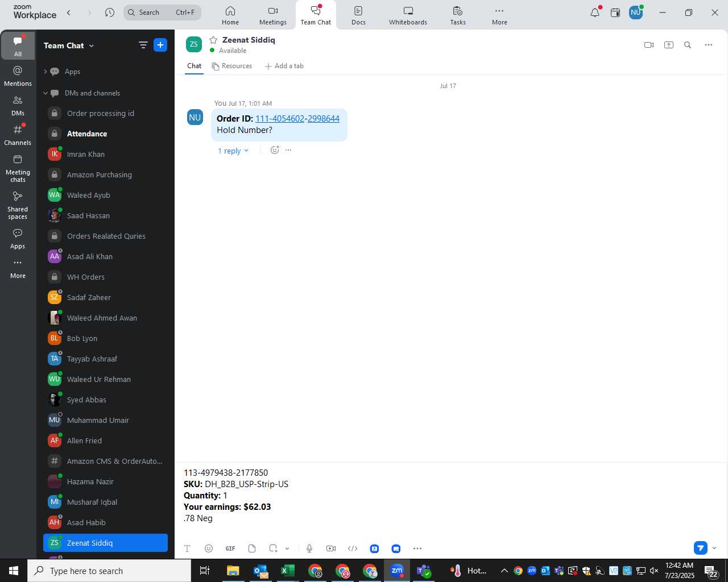Open more composer options ellipsis
The width and height of the screenshot is (728, 582).
[x=417, y=548]
